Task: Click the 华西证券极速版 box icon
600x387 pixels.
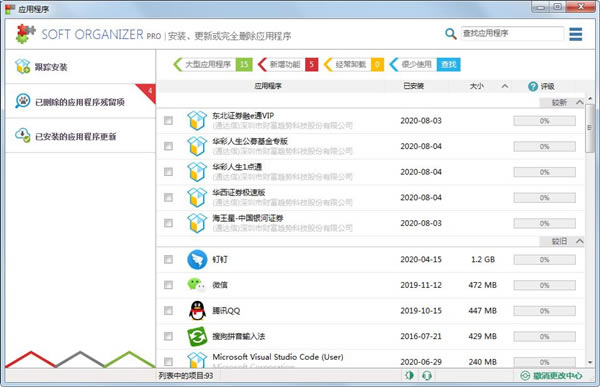Action: pyautogui.click(x=197, y=198)
